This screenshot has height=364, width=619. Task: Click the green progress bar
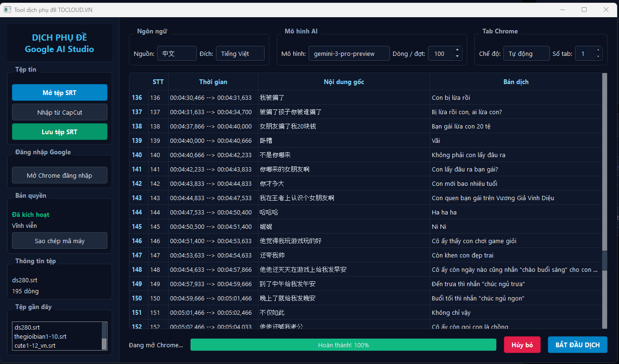[x=343, y=345]
